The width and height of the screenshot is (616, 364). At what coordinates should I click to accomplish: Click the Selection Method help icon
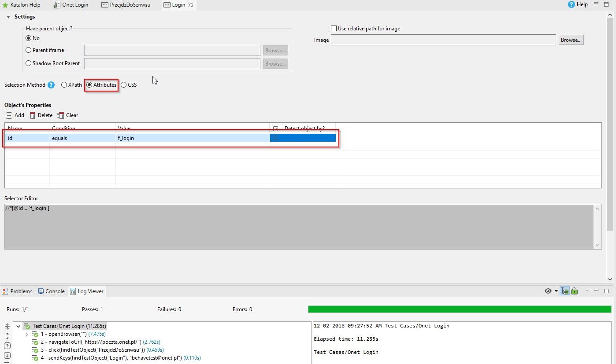(x=51, y=85)
